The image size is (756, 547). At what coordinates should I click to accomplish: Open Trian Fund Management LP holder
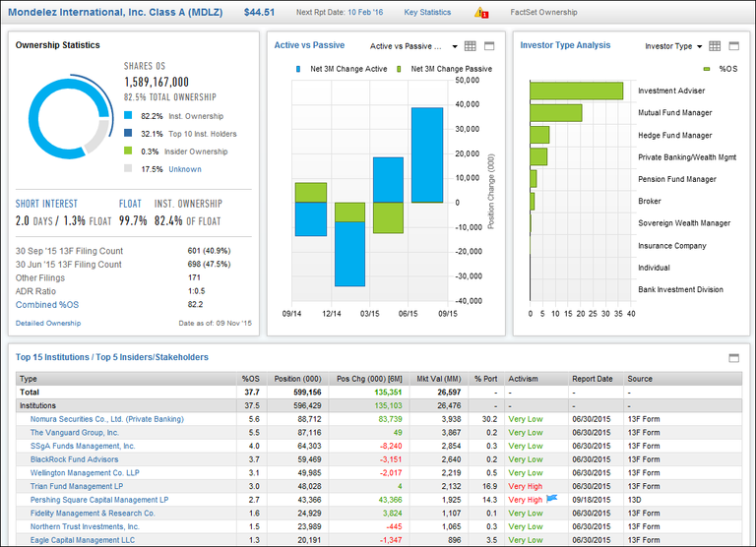click(76, 486)
